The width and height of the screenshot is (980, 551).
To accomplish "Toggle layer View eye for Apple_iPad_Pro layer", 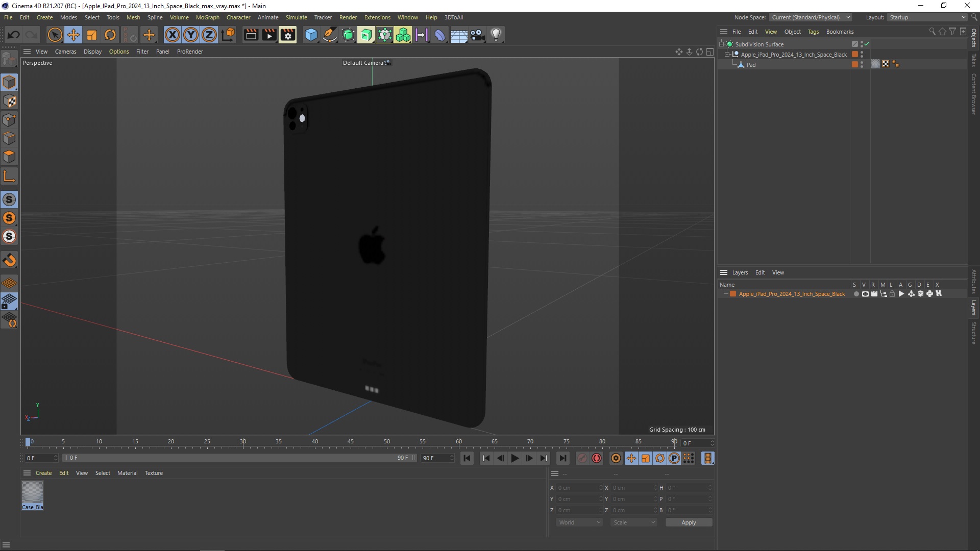I will click(x=865, y=294).
